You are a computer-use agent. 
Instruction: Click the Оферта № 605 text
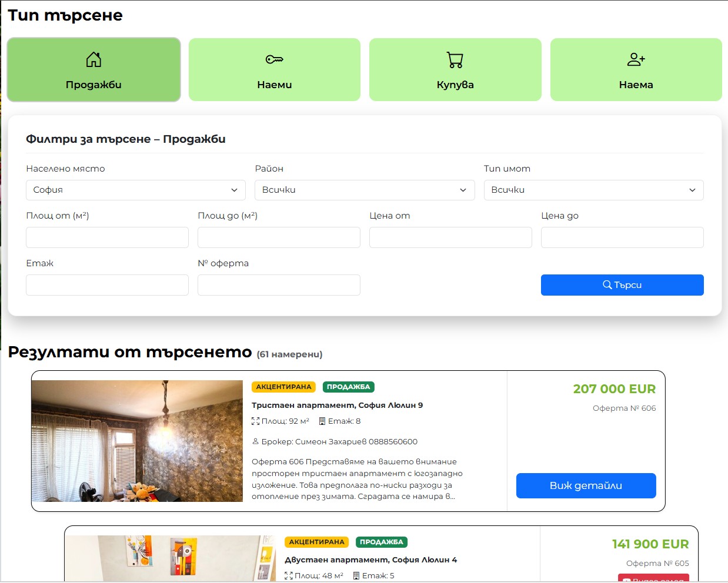click(x=657, y=564)
